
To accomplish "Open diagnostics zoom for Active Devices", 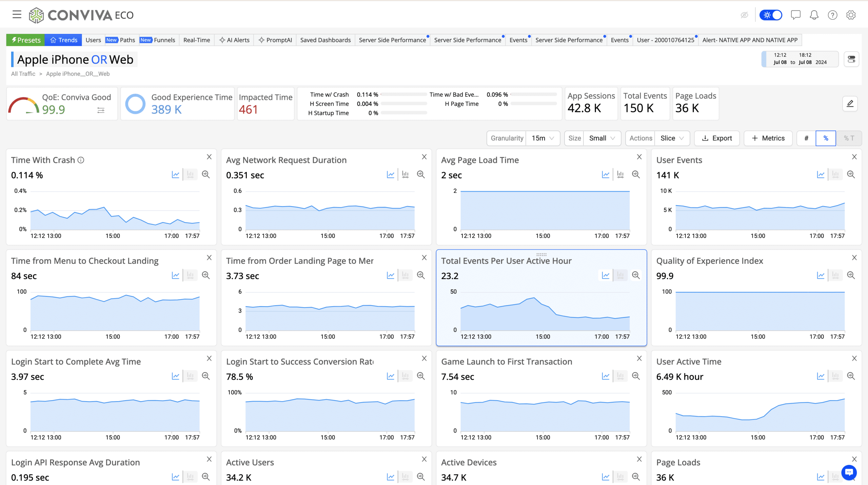I will tap(636, 477).
